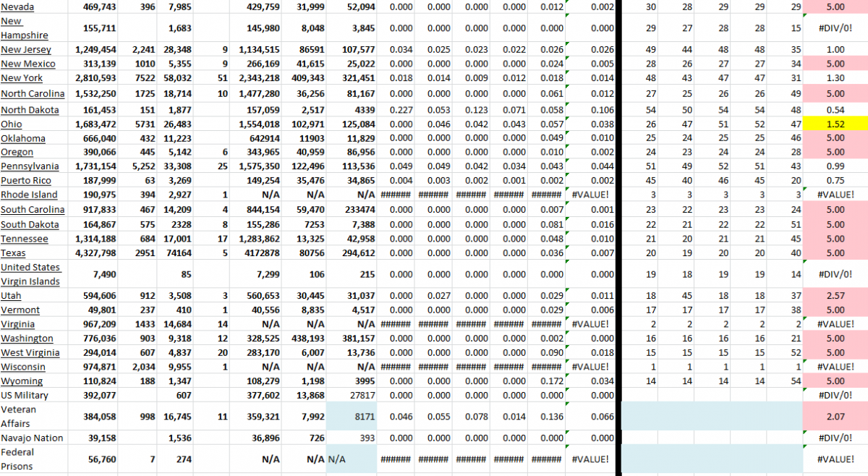The image size is (868, 476).
Task: Open the Nevada state hyperlink
Action: (16, 7)
